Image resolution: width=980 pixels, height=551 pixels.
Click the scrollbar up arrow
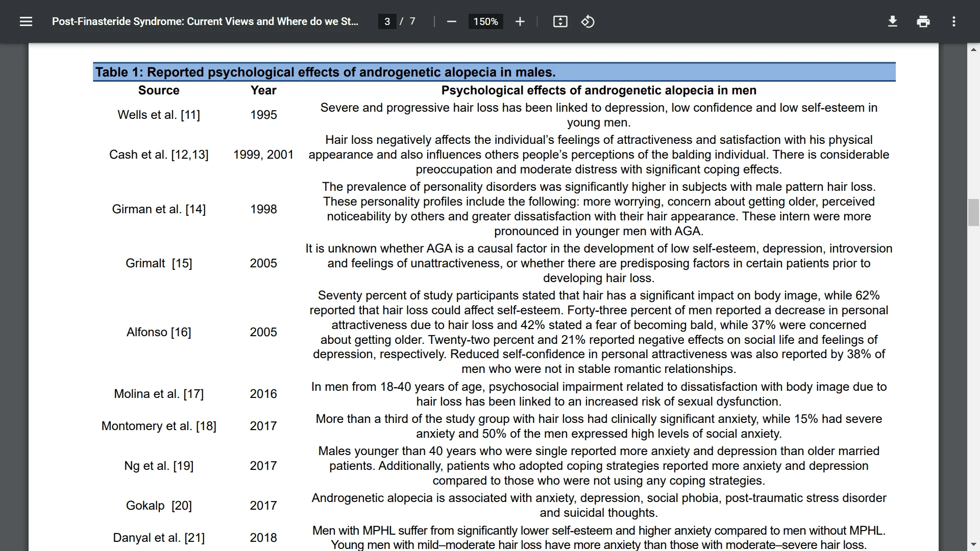(973, 49)
